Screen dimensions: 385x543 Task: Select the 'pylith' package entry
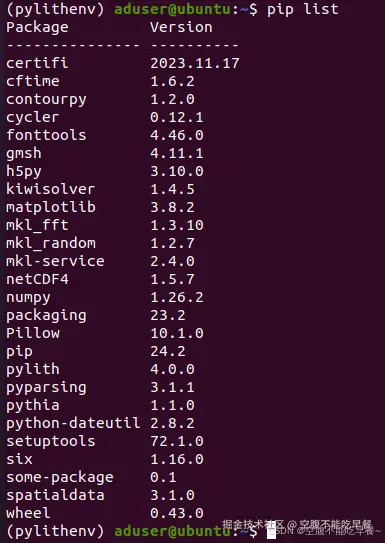pos(33,369)
